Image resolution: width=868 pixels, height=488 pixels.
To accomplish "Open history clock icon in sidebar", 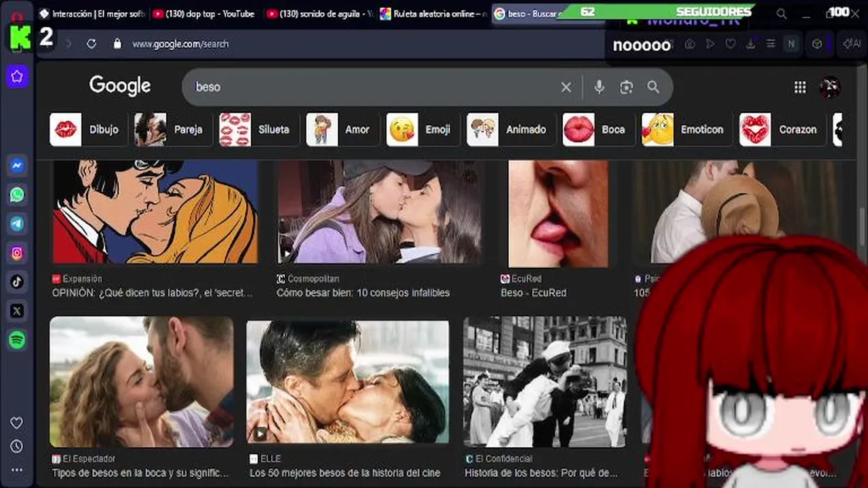I will click(17, 447).
